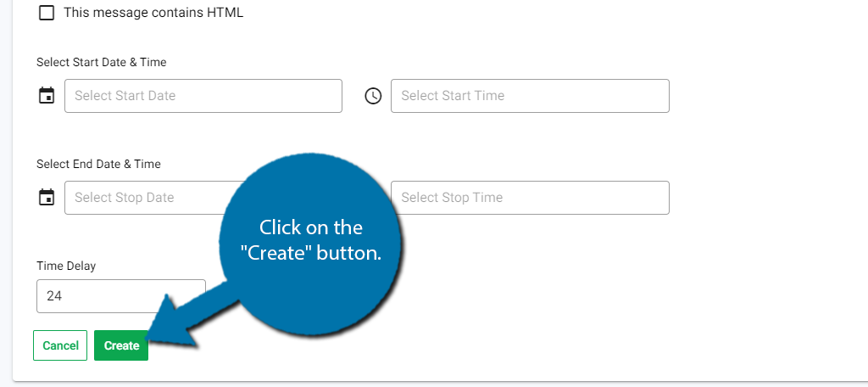Open the end date calendar icon
Image resolution: width=868 pixels, height=387 pixels.
point(47,198)
